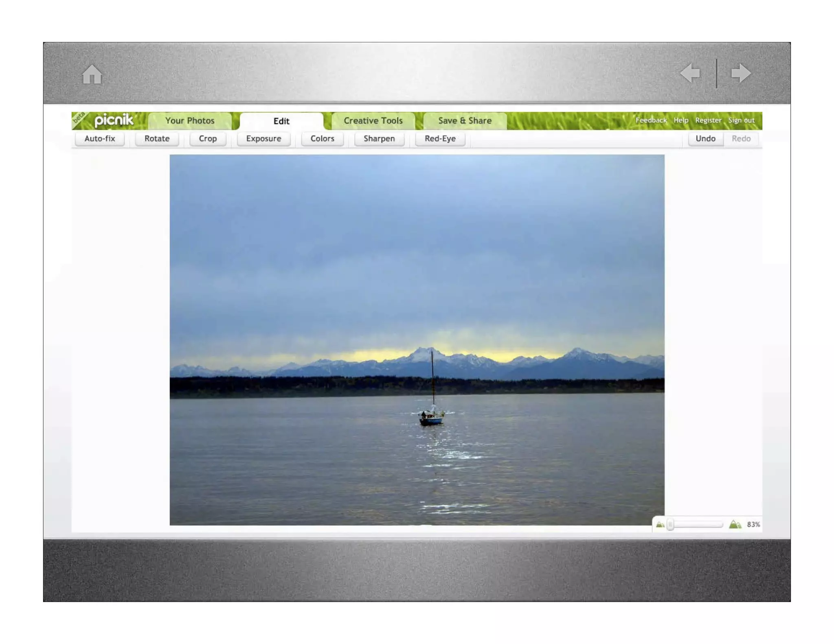Screen dimensions: 834x644
Task: Open the Colors adjustment button
Action: [x=322, y=139]
